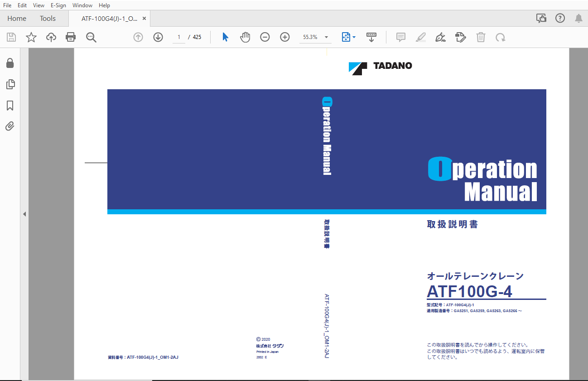Choose the Hand pan tool
This screenshot has width=588, height=381.
click(245, 37)
